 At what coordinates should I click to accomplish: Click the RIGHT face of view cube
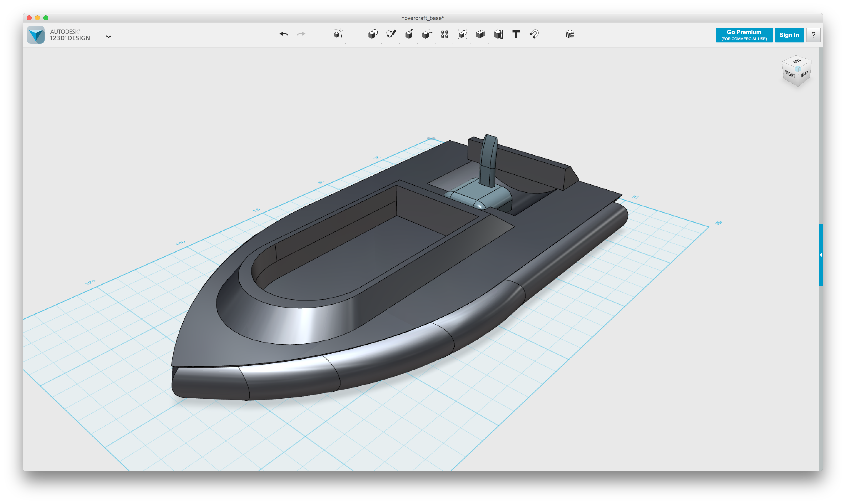pos(790,74)
